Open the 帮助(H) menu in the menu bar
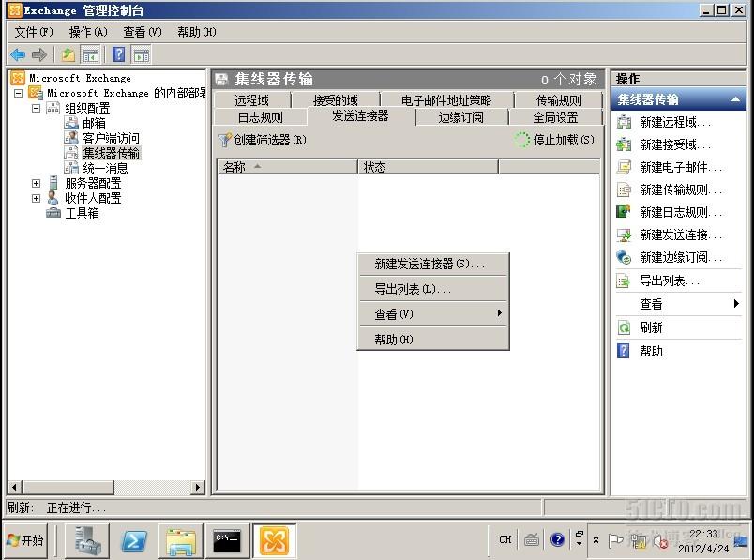 click(197, 32)
